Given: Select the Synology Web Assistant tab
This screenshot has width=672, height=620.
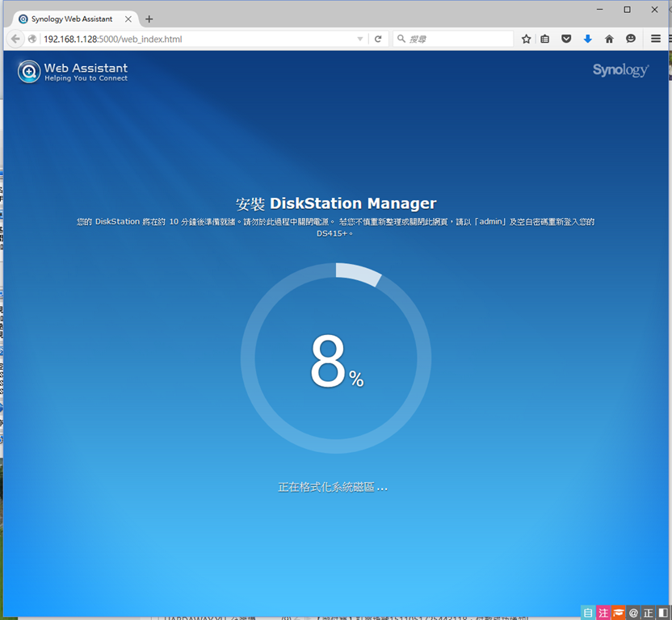Looking at the screenshot, I should point(72,19).
